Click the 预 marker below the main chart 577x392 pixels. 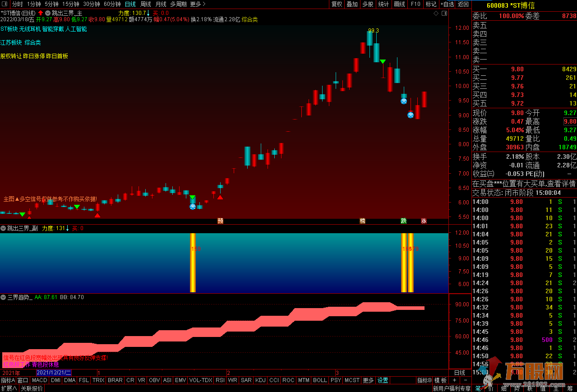(x=220, y=221)
